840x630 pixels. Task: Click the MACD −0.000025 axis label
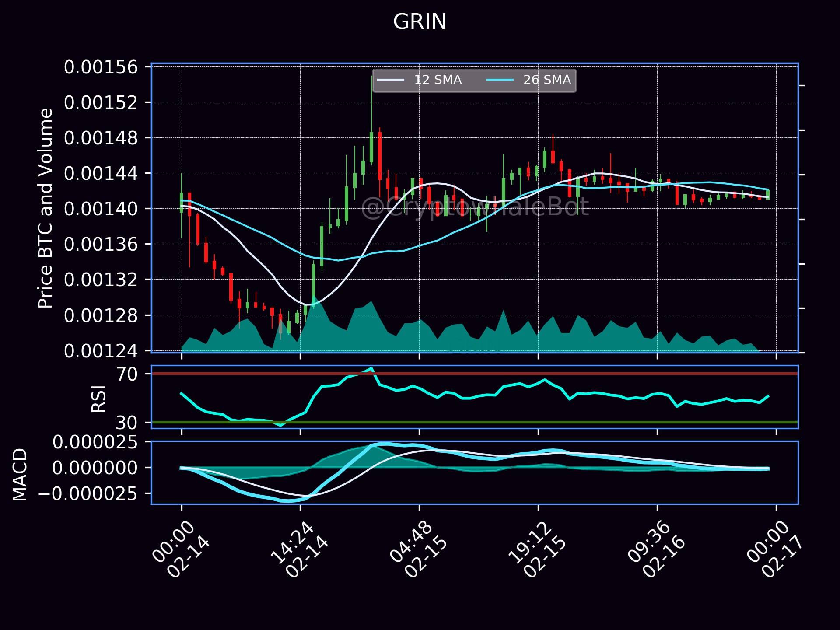[87, 494]
